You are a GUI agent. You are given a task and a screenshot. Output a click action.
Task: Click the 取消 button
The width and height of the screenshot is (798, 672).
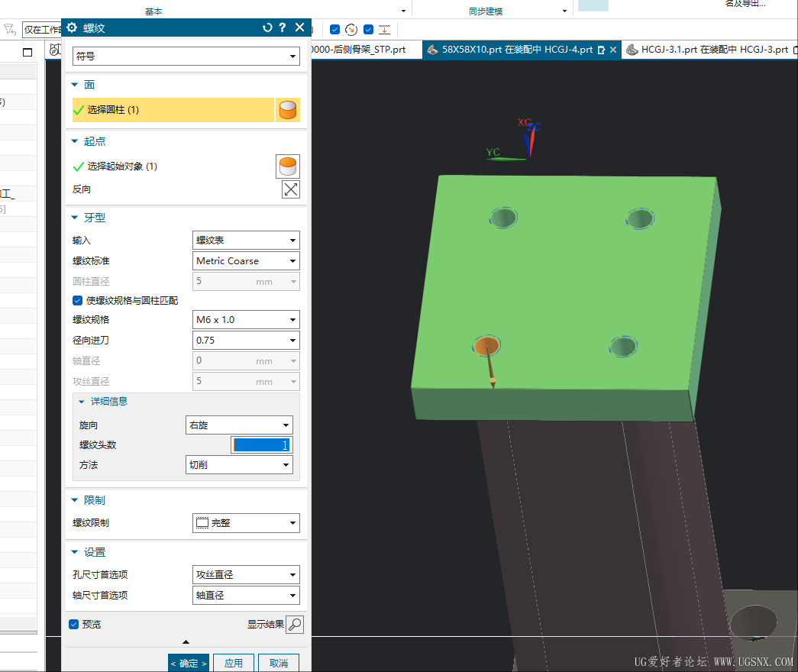[279, 664]
